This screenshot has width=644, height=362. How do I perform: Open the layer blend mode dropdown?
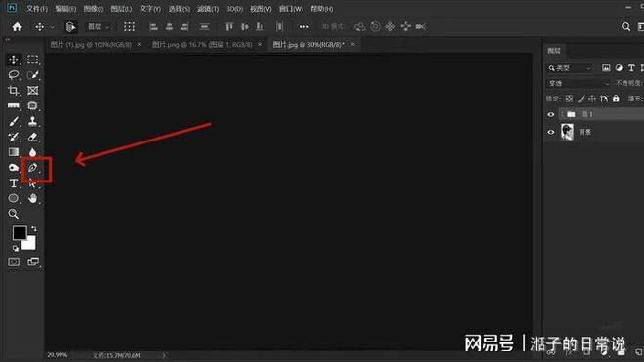(578, 83)
